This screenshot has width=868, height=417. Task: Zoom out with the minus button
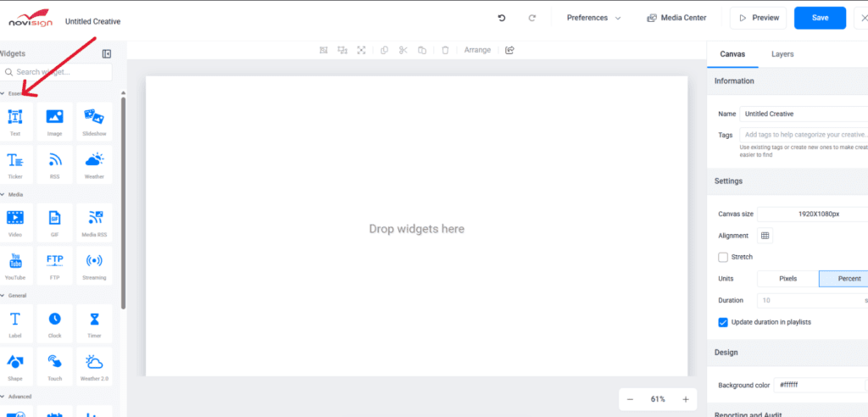630,399
